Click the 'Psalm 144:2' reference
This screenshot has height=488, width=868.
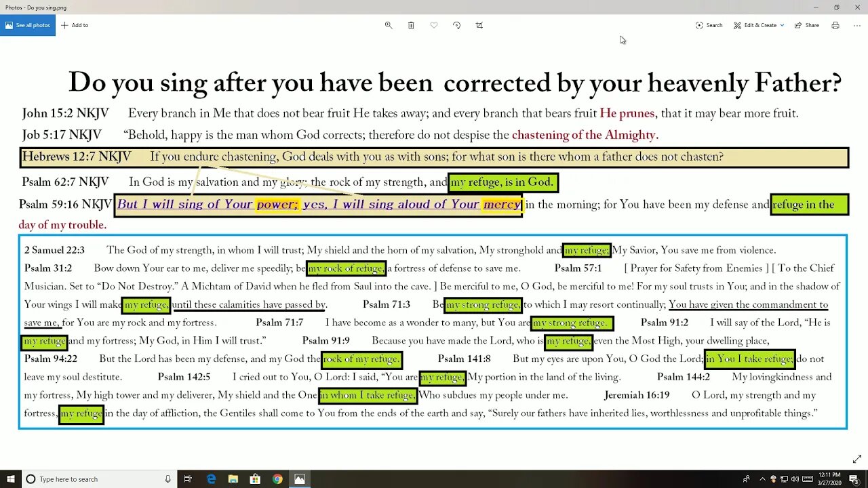point(684,377)
